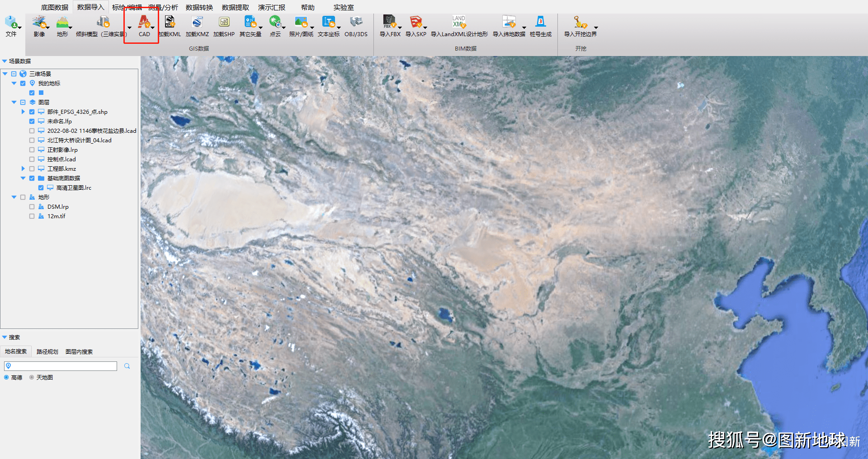Screen dimensions: 868x459
Task: Select the 图层内搜索 option
Action: tap(79, 351)
